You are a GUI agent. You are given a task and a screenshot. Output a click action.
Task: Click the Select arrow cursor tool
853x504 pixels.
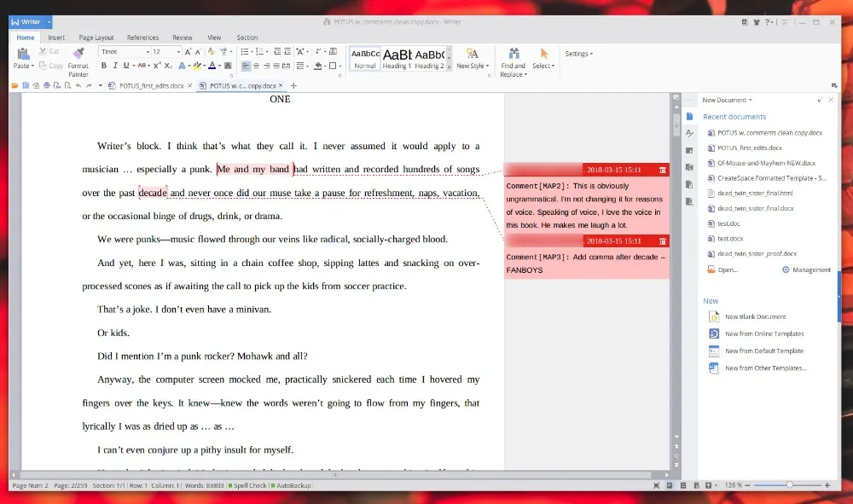[x=543, y=54]
